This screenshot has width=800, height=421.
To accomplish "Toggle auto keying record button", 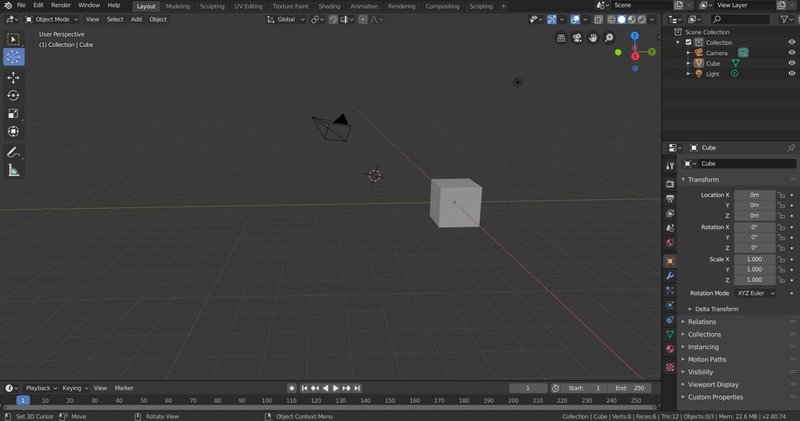I will (291, 388).
